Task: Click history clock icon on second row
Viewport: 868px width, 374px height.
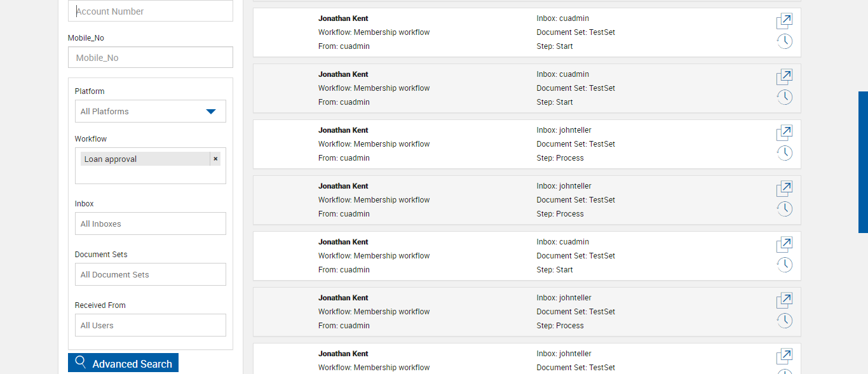Action: point(785,97)
